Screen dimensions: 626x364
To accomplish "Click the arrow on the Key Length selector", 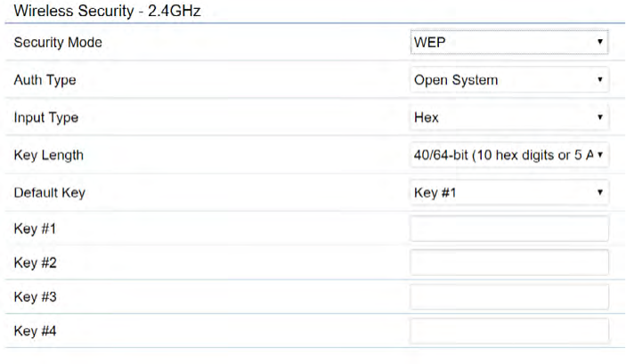I will (x=601, y=155).
